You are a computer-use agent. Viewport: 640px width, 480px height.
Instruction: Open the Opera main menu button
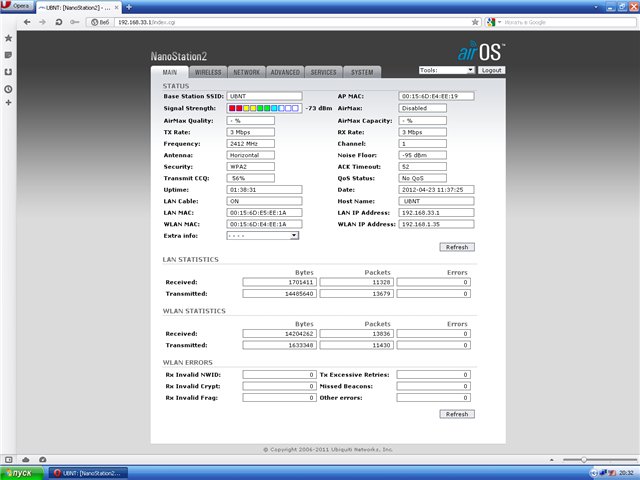[17, 6]
